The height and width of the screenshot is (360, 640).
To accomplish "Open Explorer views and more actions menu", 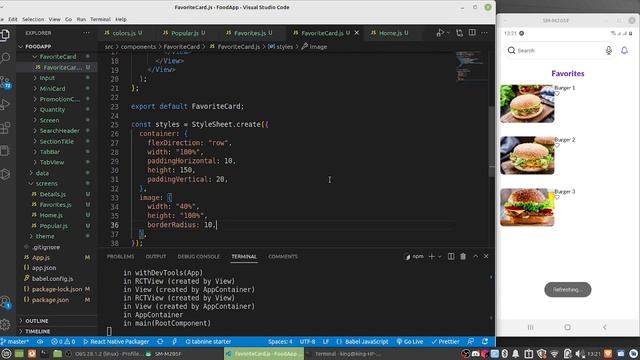I will point(87,33).
